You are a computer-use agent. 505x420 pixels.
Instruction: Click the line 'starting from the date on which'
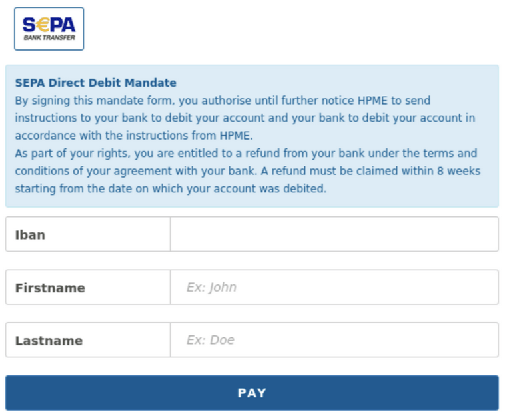tap(171, 189)
